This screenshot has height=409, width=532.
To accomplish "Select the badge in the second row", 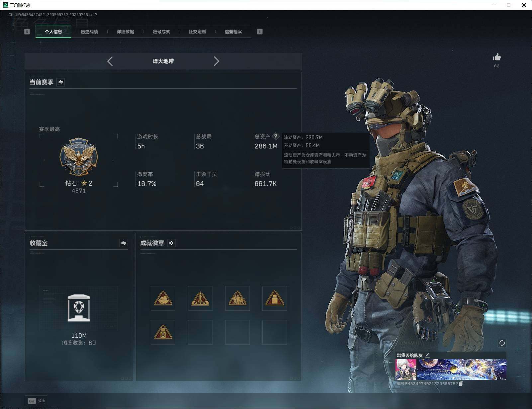I will (x=163, y=332).
